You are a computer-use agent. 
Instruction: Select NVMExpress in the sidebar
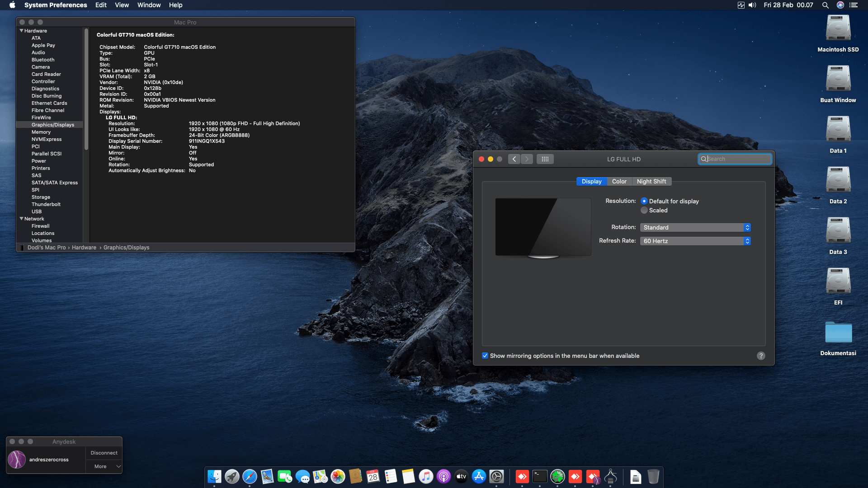(47, 139)
